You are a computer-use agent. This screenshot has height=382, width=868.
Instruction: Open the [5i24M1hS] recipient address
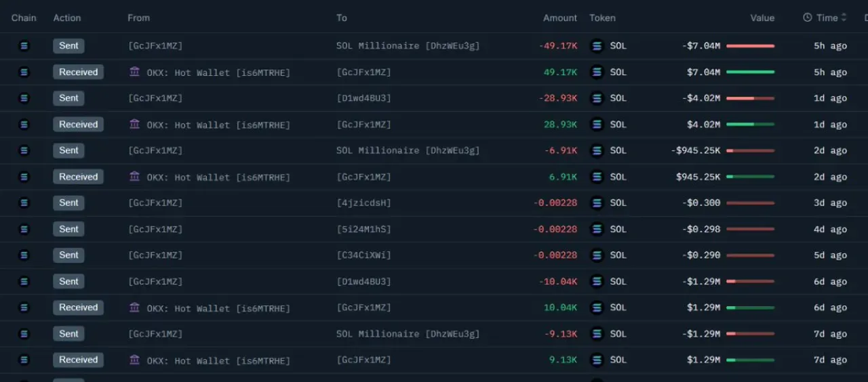pyautogui.click(x=363, y=229)
